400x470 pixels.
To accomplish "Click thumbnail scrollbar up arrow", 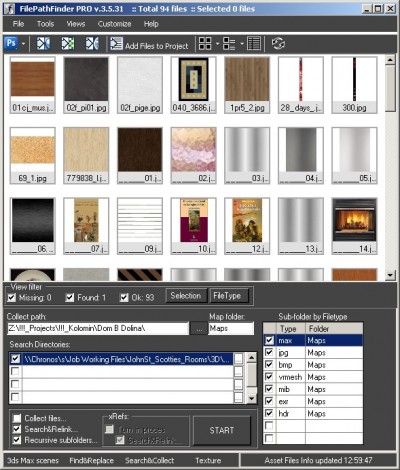I will click(390, 60).
